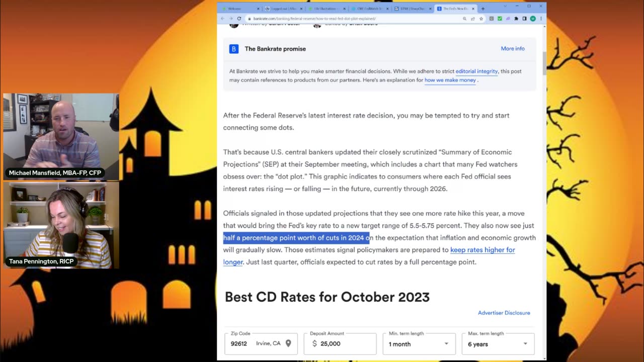This screenshot has width=644, height=362.
Task: Click the Zip Code input field
Action: coord(261,343)
